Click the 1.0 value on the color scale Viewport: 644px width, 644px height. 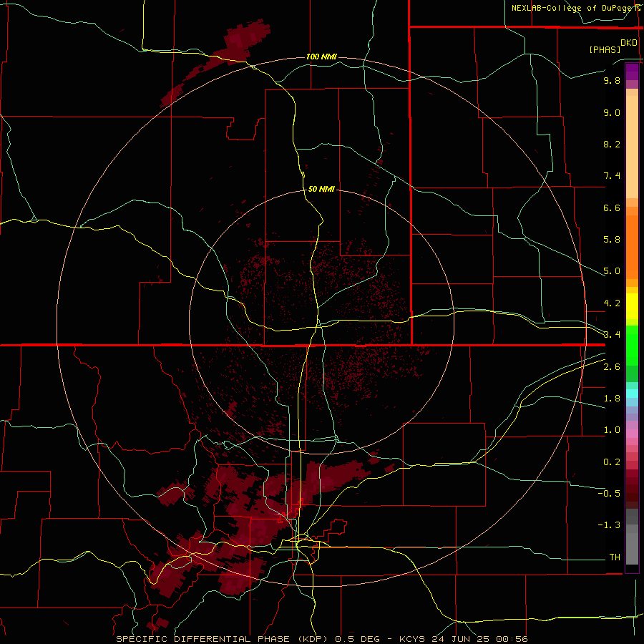(612, 430)
